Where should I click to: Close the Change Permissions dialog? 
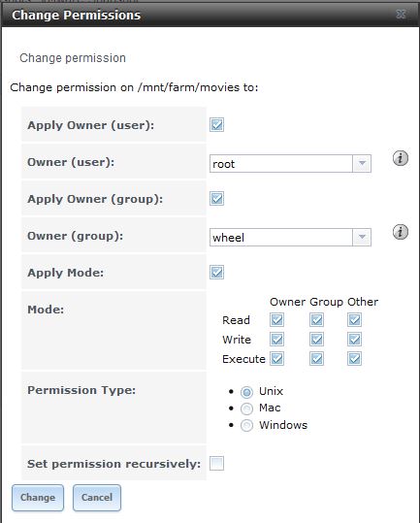pos(401,14)
